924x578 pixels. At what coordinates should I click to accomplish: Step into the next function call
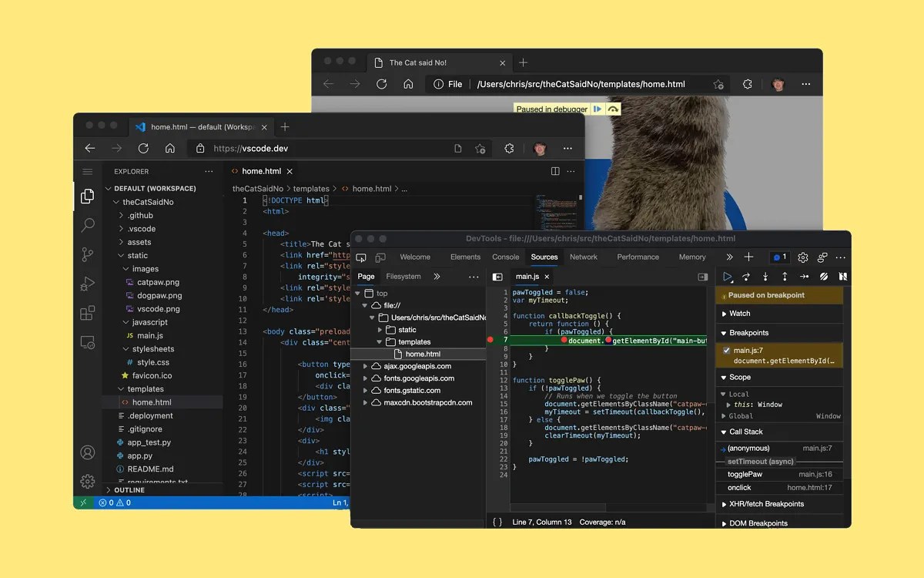[764, 276]
